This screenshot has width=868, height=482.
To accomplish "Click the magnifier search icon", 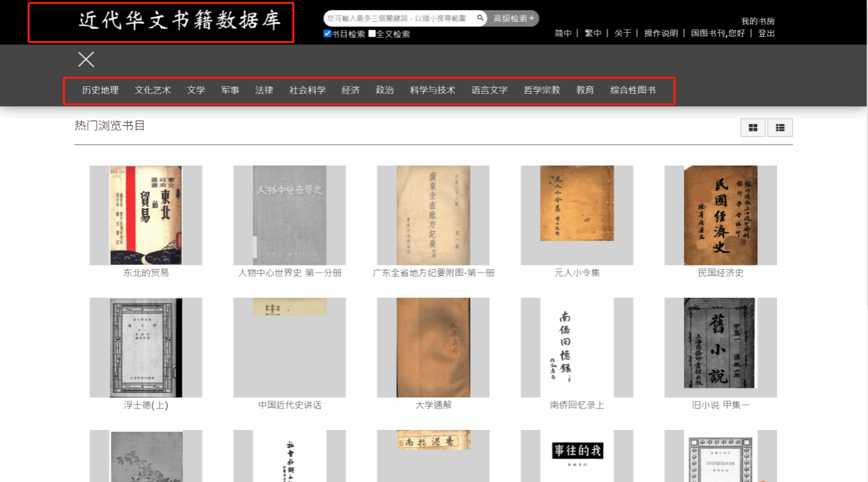I will tap(481, 18).
